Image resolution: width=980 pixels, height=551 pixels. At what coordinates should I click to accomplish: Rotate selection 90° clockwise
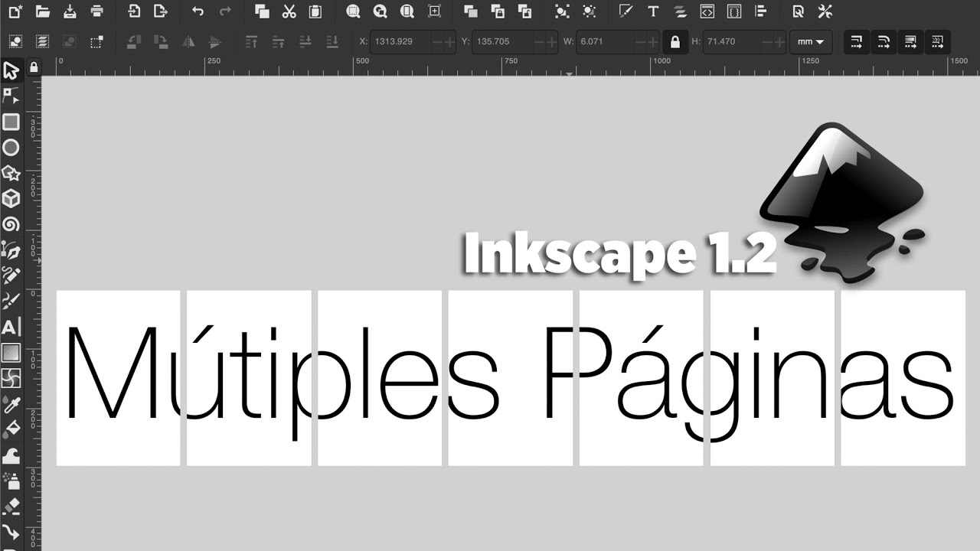(160, 41)
